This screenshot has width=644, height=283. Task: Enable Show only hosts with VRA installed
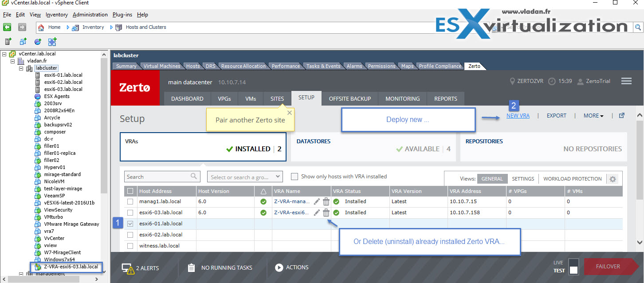pos(294,177)
